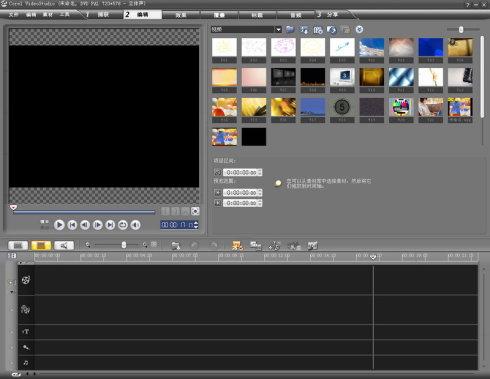Switch to the 音频 Audio tab

click(x=296, y=15)
